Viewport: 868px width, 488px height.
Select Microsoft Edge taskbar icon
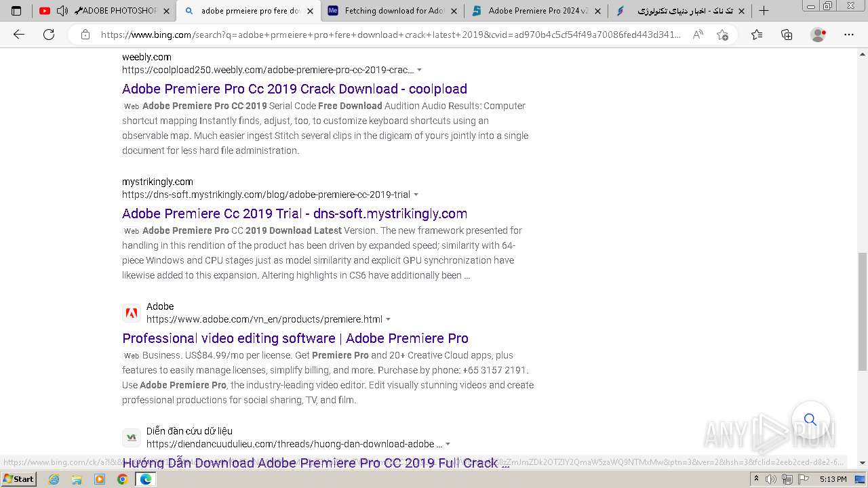145,479
